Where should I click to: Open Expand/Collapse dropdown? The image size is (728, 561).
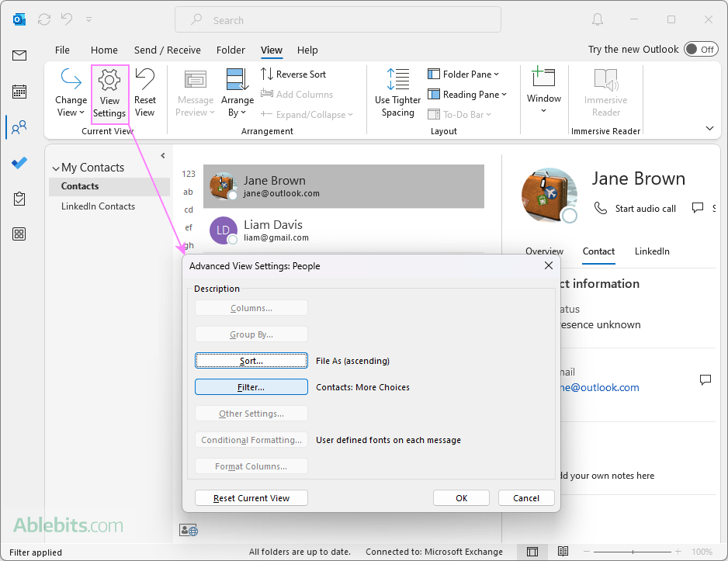point(307,114)
